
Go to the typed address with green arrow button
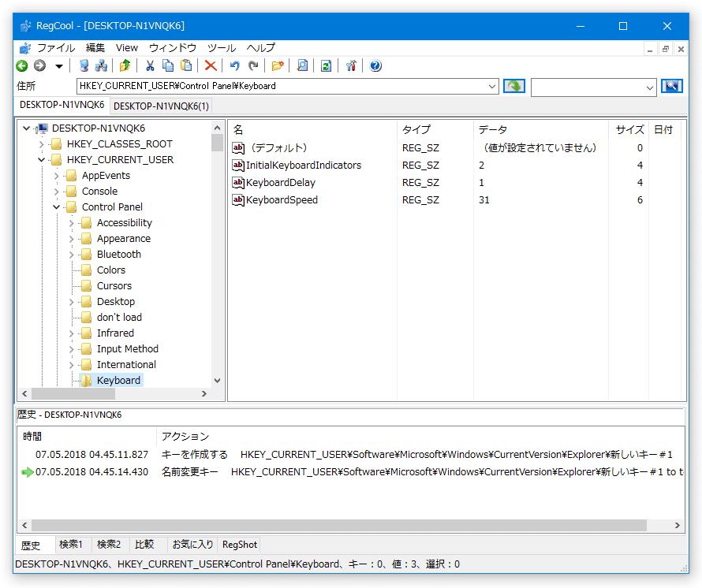click(514, 86)
